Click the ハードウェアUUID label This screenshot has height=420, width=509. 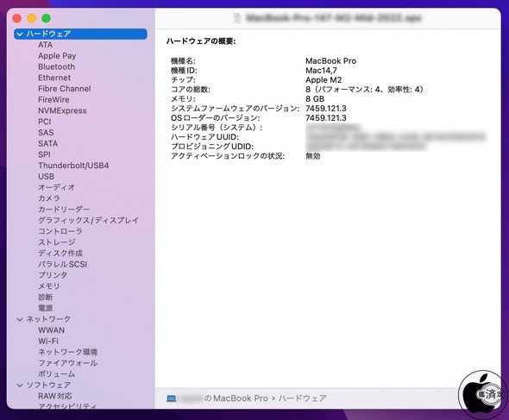(204, 137)
